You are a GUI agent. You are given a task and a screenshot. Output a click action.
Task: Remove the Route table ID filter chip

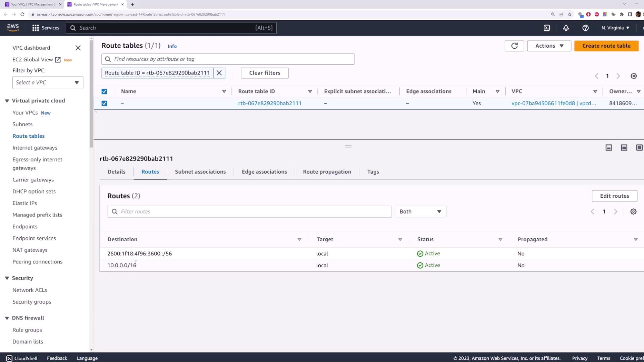[x=219, y=73]
